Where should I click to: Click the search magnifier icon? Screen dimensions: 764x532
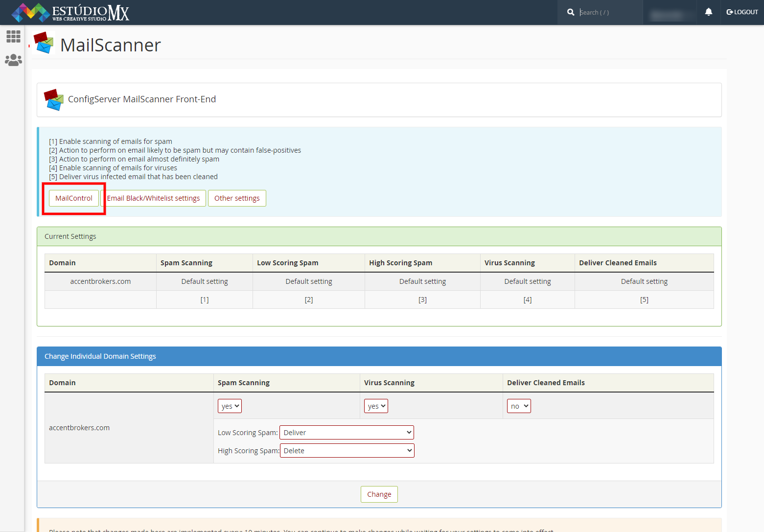571,12
